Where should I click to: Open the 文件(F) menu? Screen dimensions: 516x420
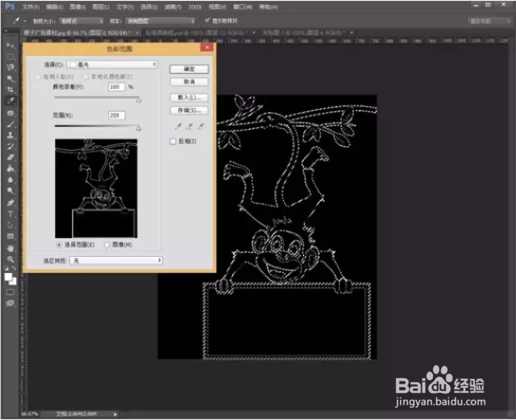point(31,7)
